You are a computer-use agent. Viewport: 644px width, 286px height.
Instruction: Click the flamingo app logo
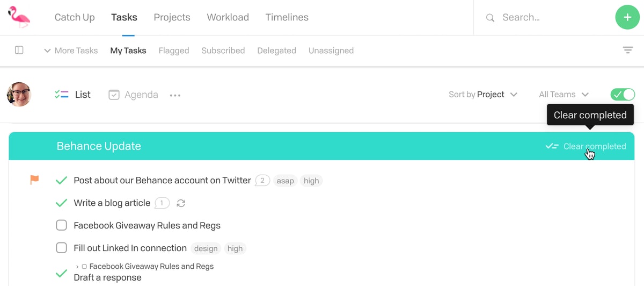point(19,17)
